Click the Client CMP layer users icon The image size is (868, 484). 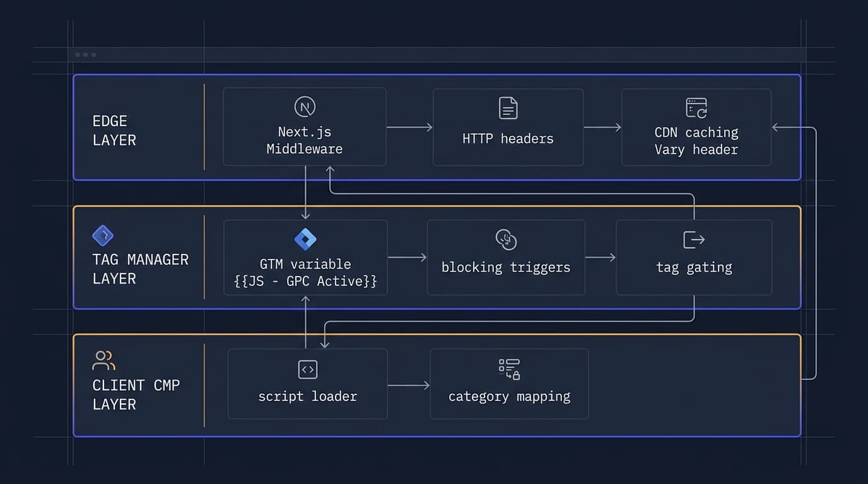point(103,360)
